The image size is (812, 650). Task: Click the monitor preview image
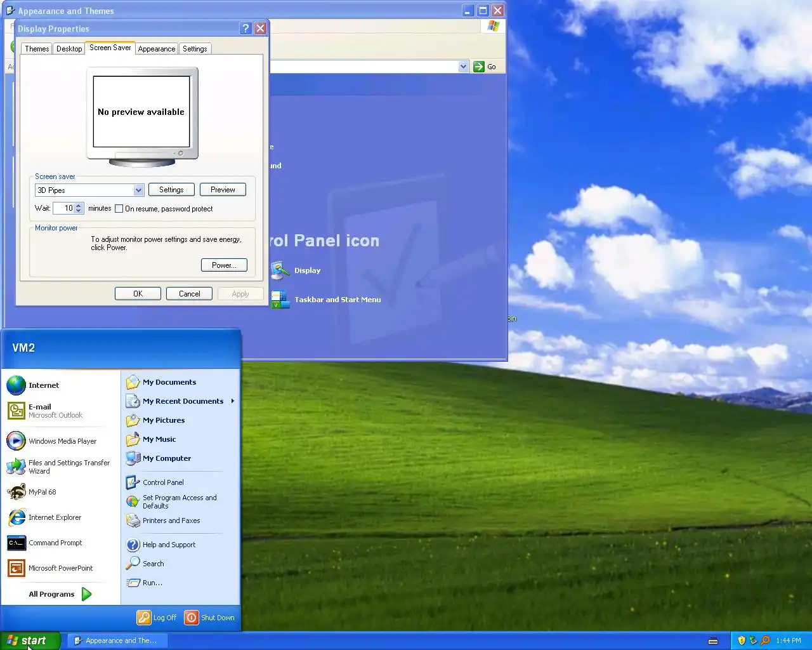(142, 117)
